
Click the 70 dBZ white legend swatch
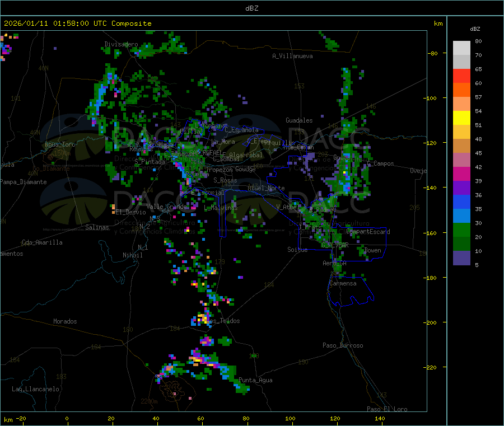pyautogui.click(x=461, y=48)
